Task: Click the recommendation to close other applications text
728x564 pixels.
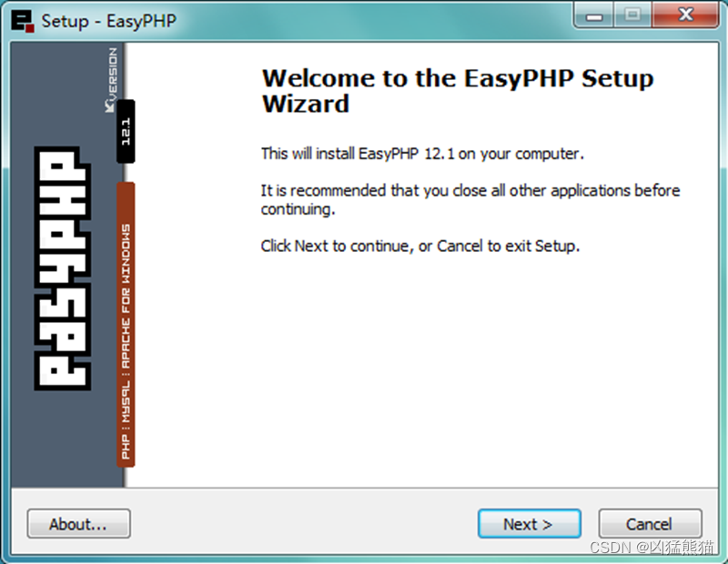Action: tap(470, 199)
